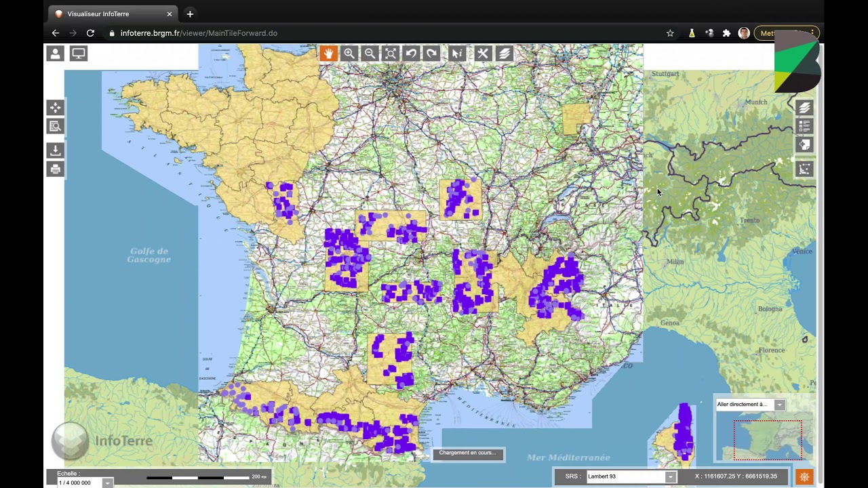Open the browser extensions puzzle icon

click(726, 33)
